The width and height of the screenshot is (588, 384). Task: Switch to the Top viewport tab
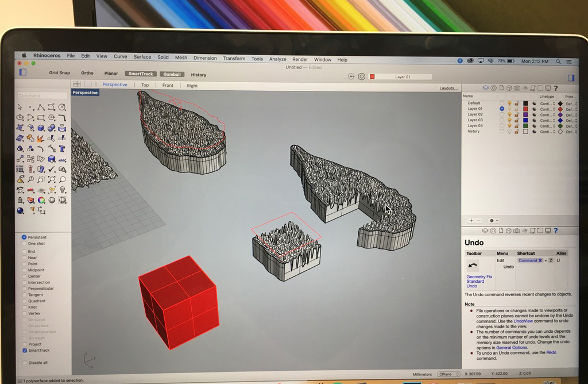click(145, 85)
